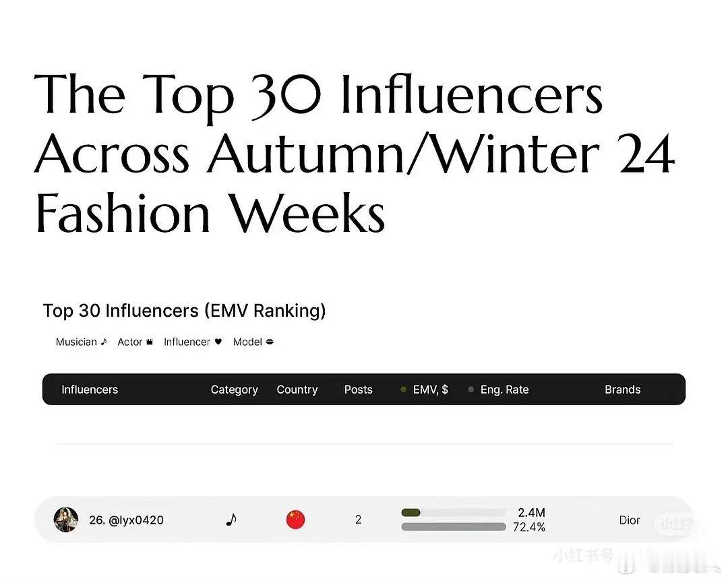728x581 pixels.
Task: Click the Actor clapperboard legend icon
Action: [150, 342]
